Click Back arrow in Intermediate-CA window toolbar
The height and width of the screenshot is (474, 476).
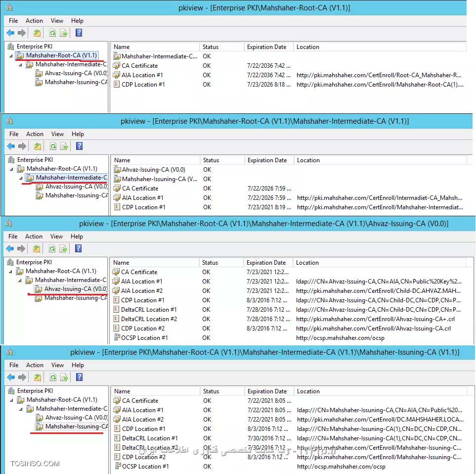(11, 146)
